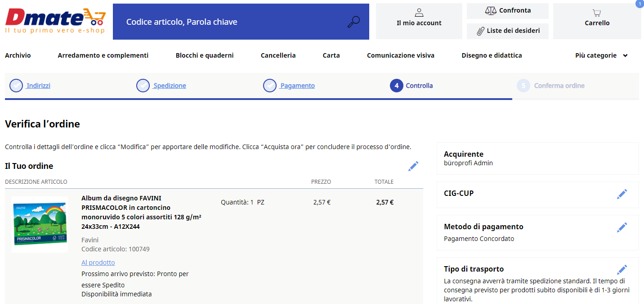Screen dimensions: 644x304
Task: Open the Archivio category
Action: tap(18, 55)
